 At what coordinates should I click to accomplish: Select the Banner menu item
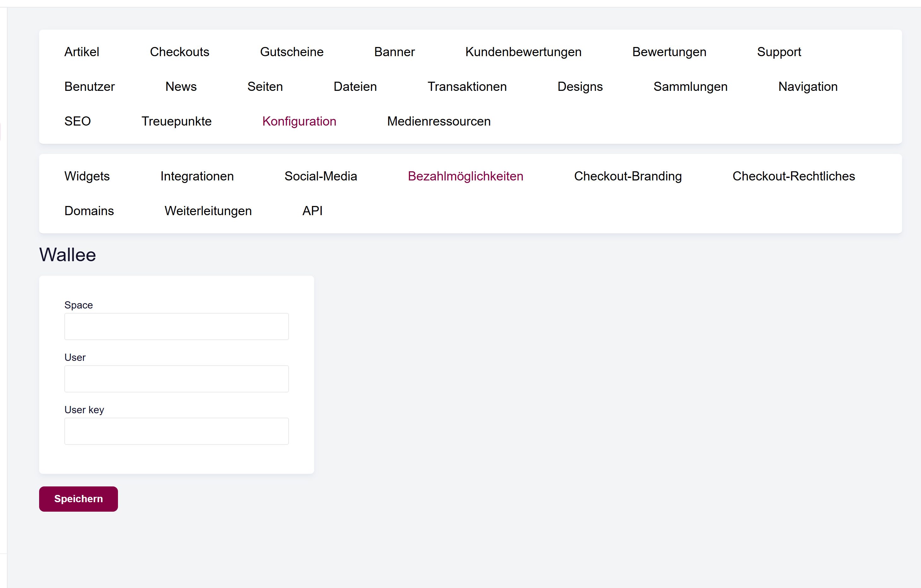pyautogui.click(x=394, y=52)
